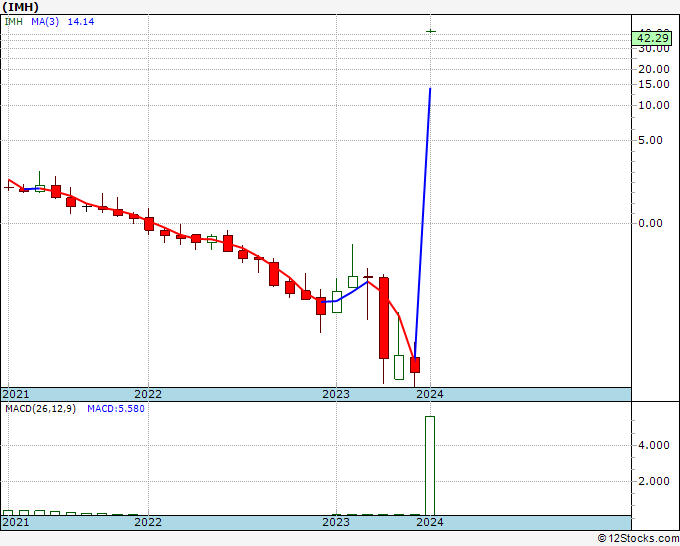Click the 2022 label on MACD panel axis
This screenshot has height=546, width=680.
[148, 522]
